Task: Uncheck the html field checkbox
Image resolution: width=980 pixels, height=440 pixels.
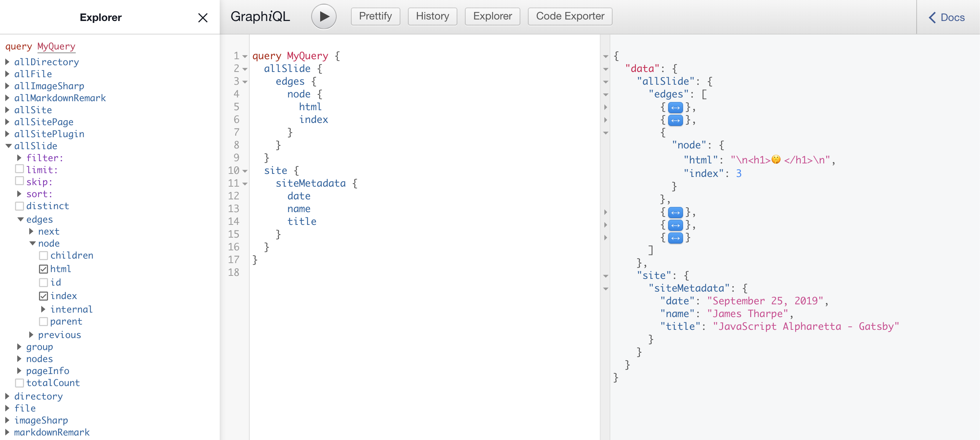Action: tap(43, 269)
